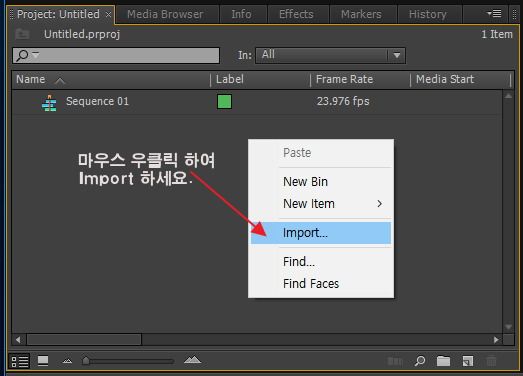Sort by the Name column header
The height and width of the screenshot is (376, 523).
pyautogui.click(x=31, y=79)
